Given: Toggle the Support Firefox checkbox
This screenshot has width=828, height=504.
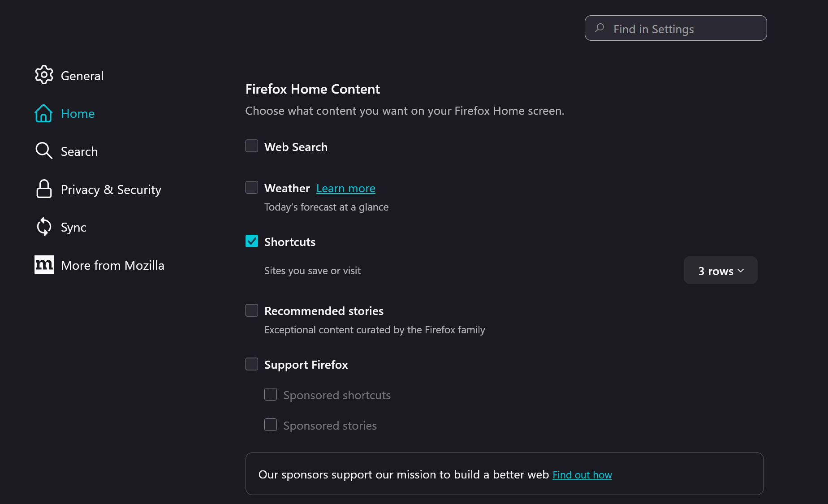Looking at the screenshot, I should tap(252, 364).
